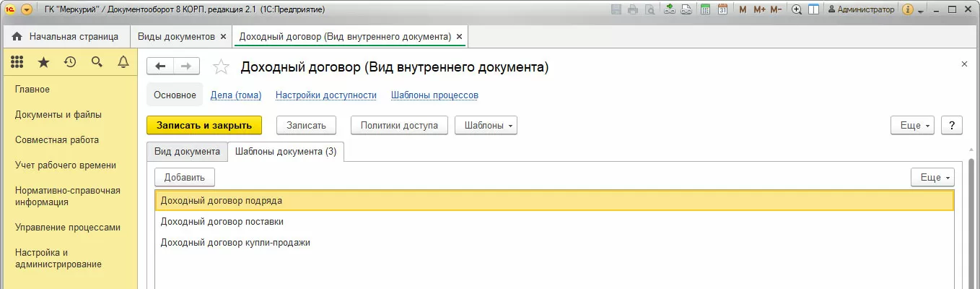Switch to the Вид документа tab
Screen dimensions: 980x289
pos(187,152)
